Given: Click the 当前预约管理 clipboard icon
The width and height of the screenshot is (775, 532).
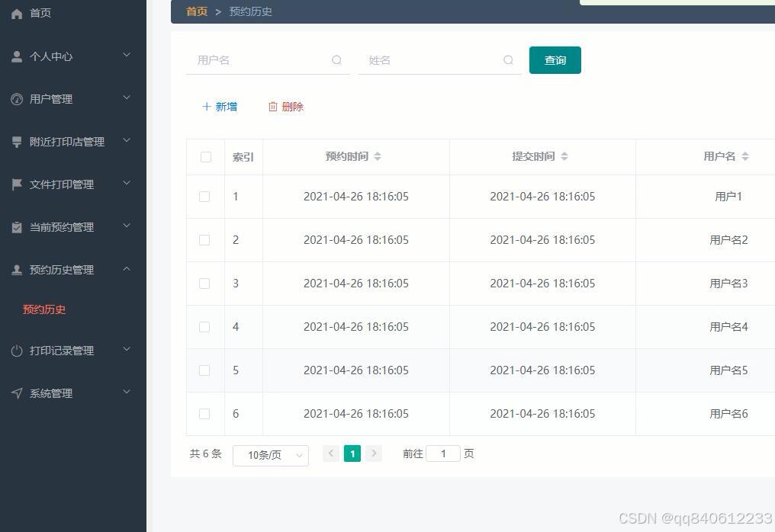Looking at the screenshot, I should tap(15, 226).
